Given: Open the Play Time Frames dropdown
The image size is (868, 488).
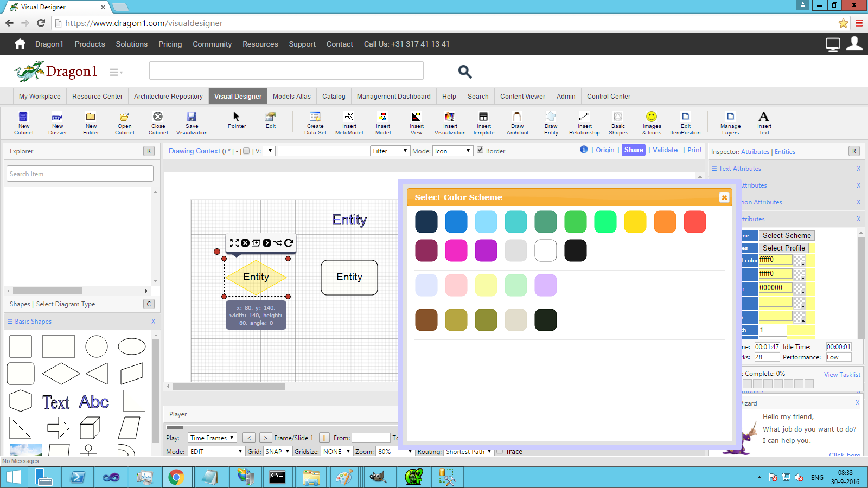Looking at the screenshot, I should point(212,438).
